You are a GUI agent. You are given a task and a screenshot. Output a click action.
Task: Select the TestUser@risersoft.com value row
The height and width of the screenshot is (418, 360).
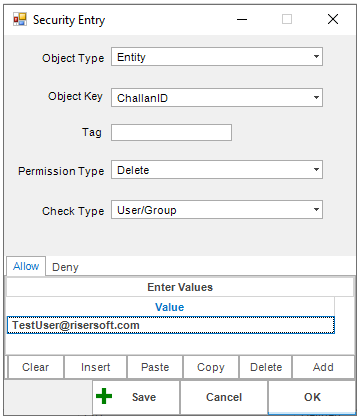[171, 325]
